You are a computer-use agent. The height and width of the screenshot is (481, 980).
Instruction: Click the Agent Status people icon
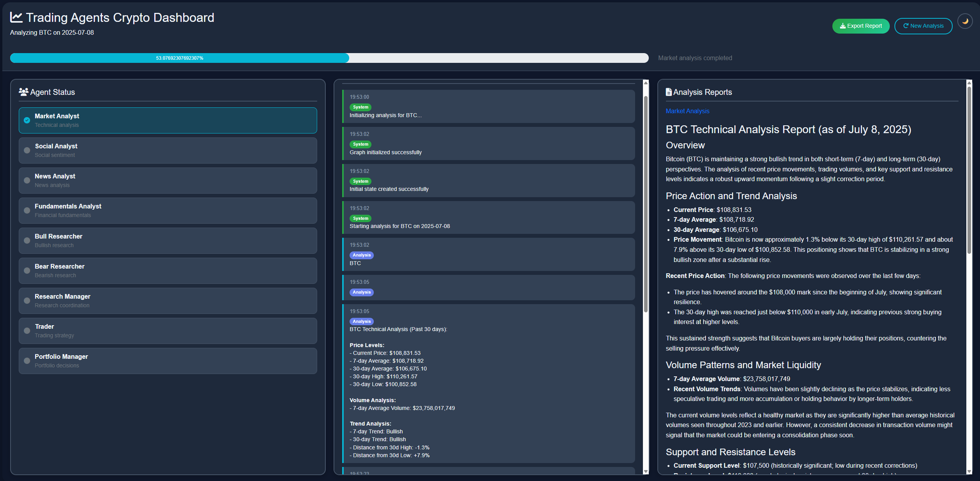pos(23,92)
